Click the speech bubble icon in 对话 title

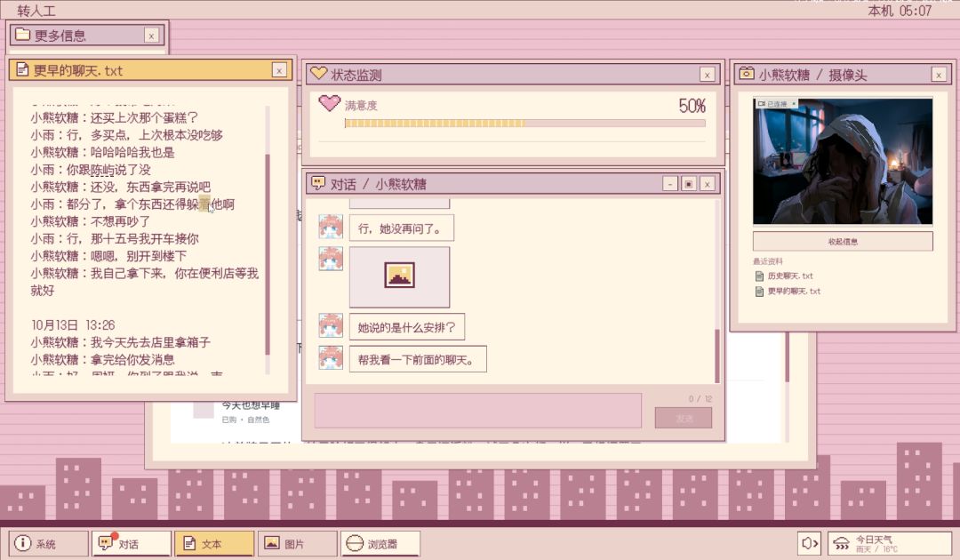point(318,183)
